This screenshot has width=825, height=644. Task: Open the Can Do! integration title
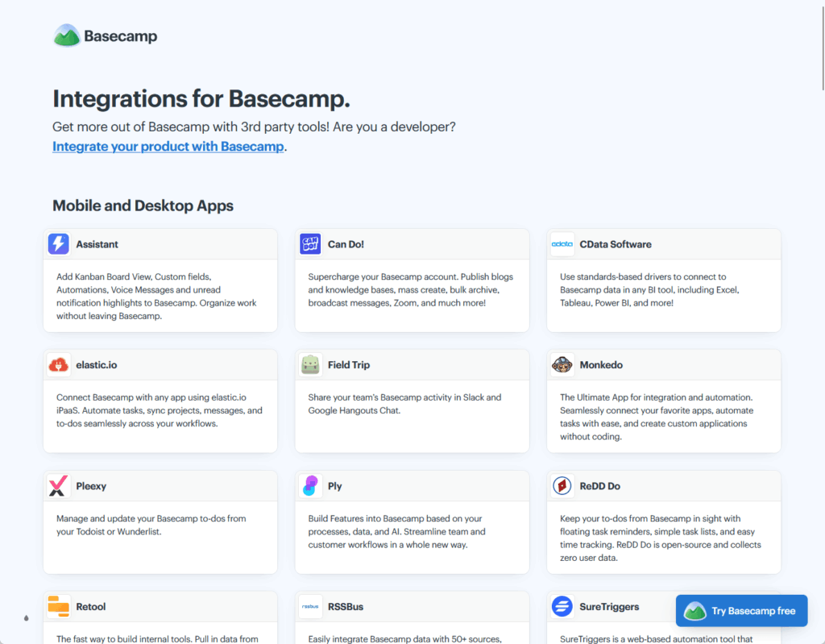coord(346,244)
